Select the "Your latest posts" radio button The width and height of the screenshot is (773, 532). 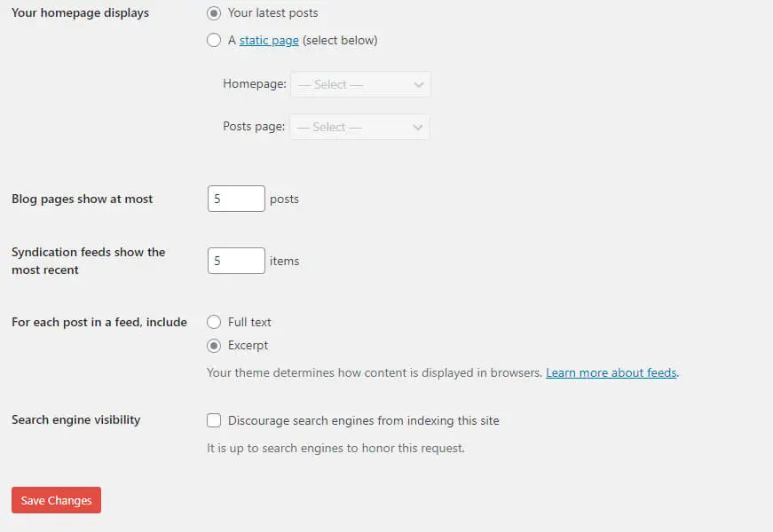click(214, 13)
